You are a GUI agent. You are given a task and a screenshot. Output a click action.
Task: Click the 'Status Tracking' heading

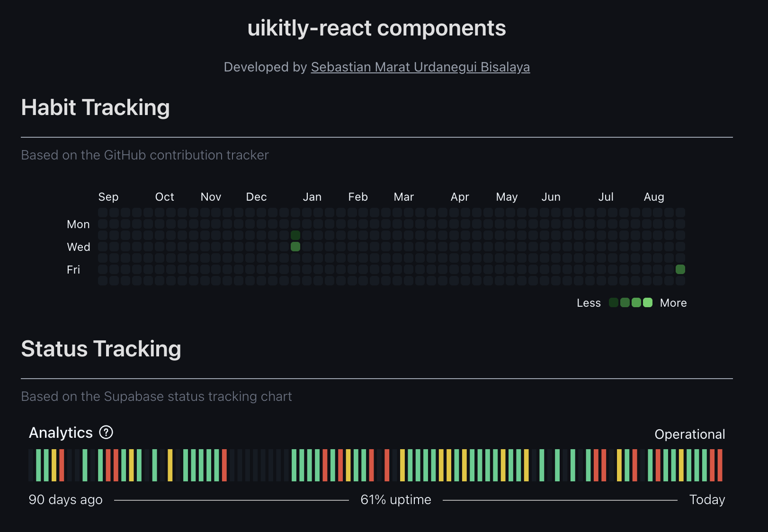point(101,349)
